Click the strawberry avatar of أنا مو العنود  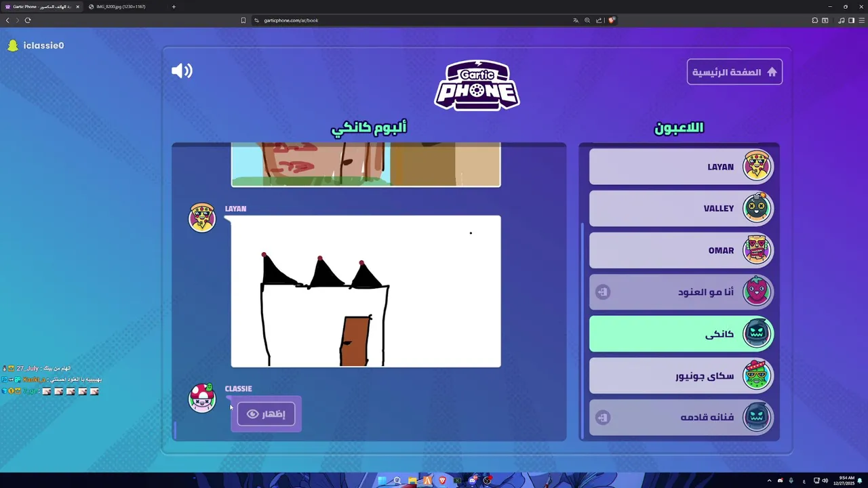tap(756, 291)
